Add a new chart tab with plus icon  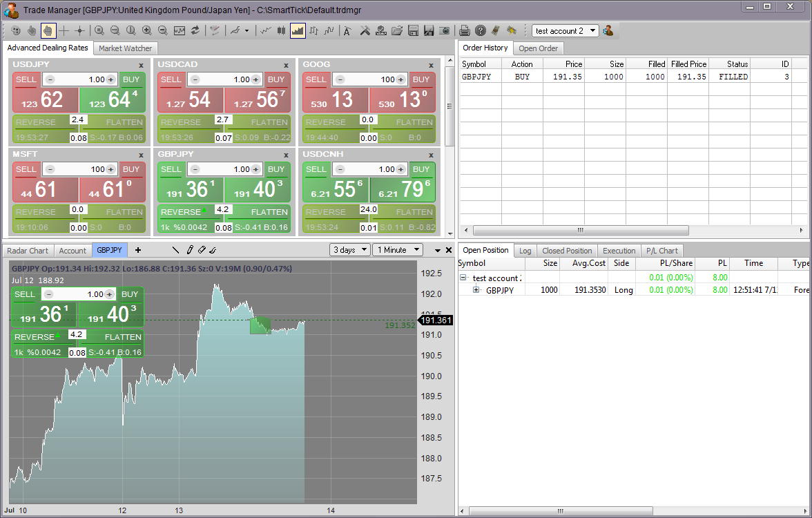tap(138, 250)
